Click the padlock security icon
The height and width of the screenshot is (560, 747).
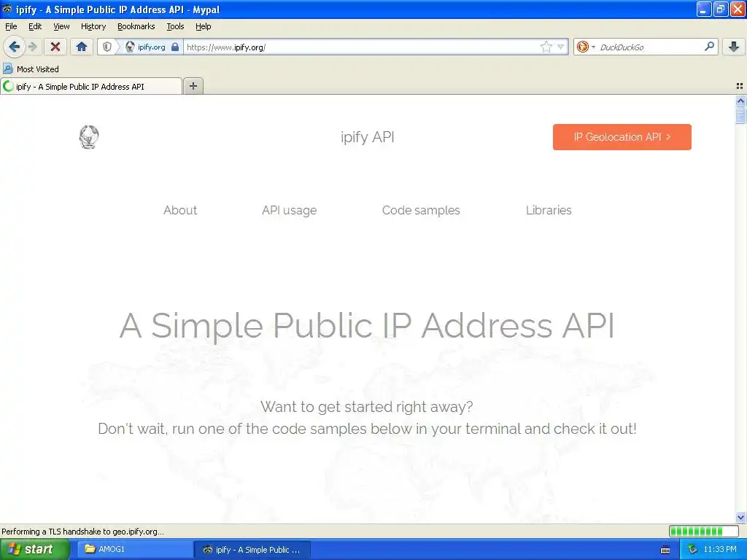click(x=175, y=47)
